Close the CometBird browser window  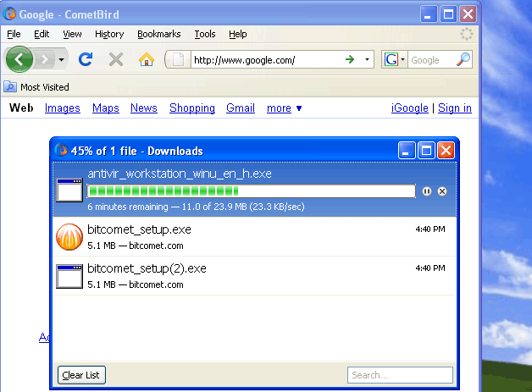[468, 14]
